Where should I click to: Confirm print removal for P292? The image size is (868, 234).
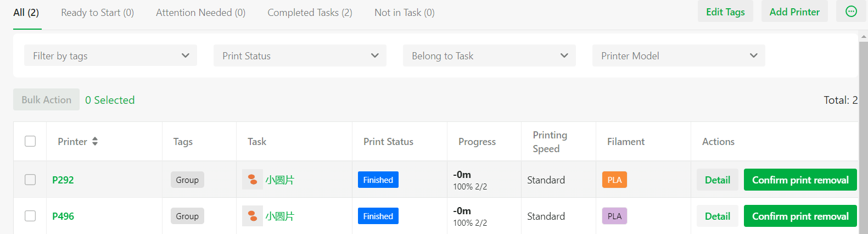point(800,180)
